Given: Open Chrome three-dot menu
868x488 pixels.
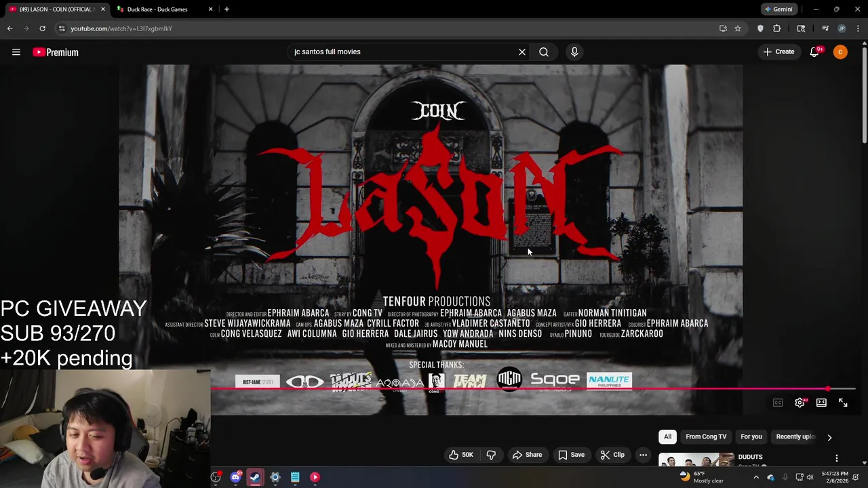Looking at the screenshot, I should pos(859,28).
